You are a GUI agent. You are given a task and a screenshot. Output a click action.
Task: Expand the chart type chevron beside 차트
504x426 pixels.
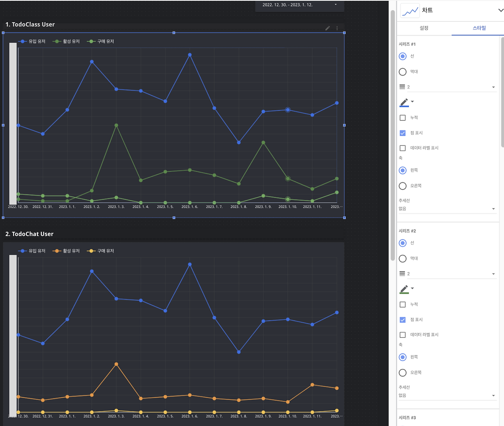pos(500,10)
